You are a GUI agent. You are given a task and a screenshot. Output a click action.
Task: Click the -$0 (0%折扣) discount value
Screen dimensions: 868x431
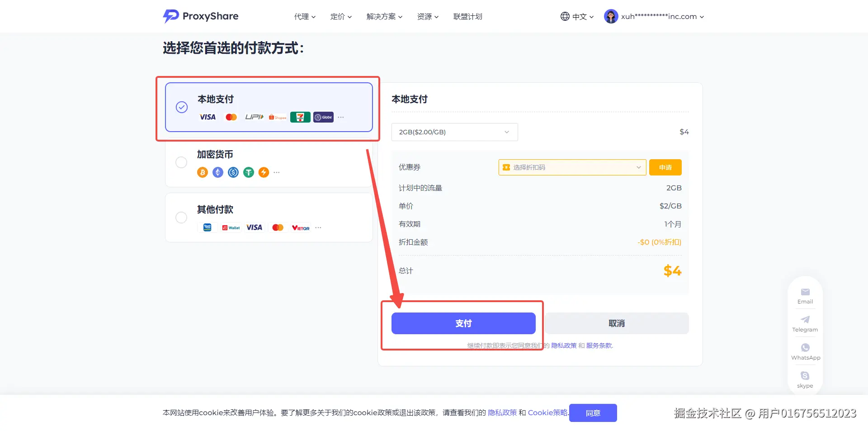click(x=660, y=242)
